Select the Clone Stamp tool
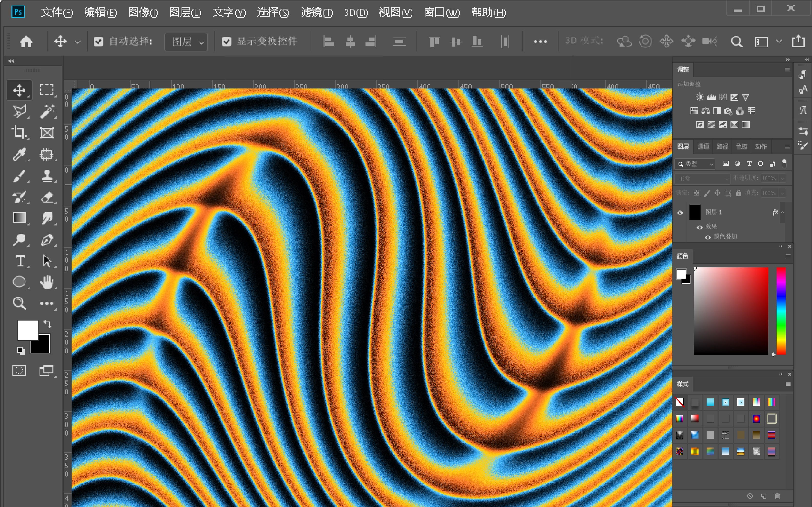 pyautogui.click(x=47, y=176)
